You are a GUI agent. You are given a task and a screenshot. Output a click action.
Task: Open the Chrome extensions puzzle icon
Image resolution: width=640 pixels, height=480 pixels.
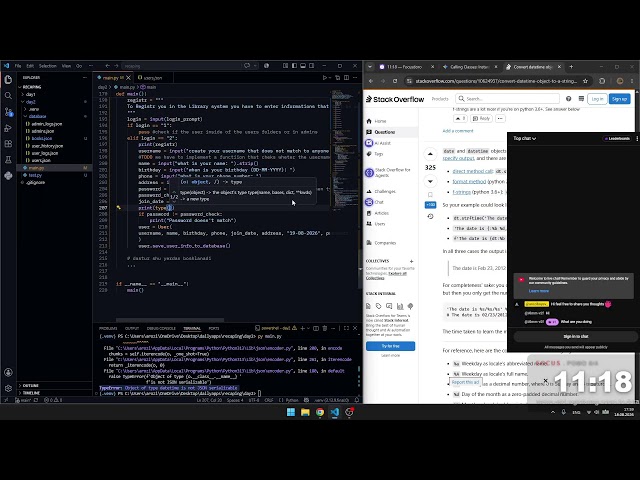(602, 81)
